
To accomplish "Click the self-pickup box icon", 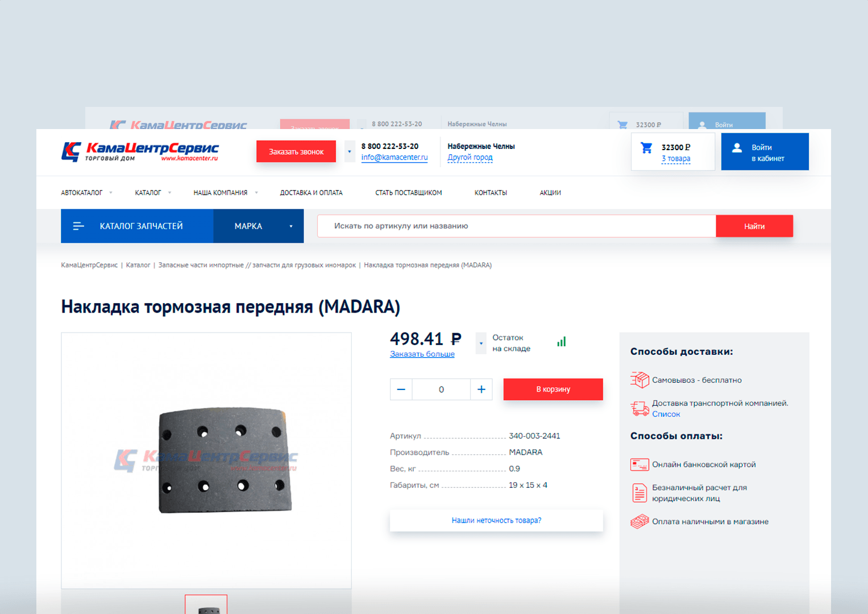I will point(639,380).
